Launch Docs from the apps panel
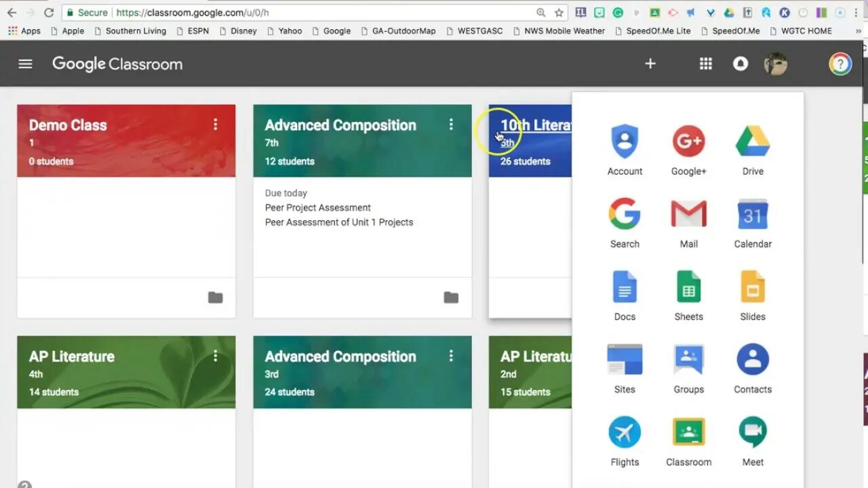 pyautogui.click(x=625, y=296)
